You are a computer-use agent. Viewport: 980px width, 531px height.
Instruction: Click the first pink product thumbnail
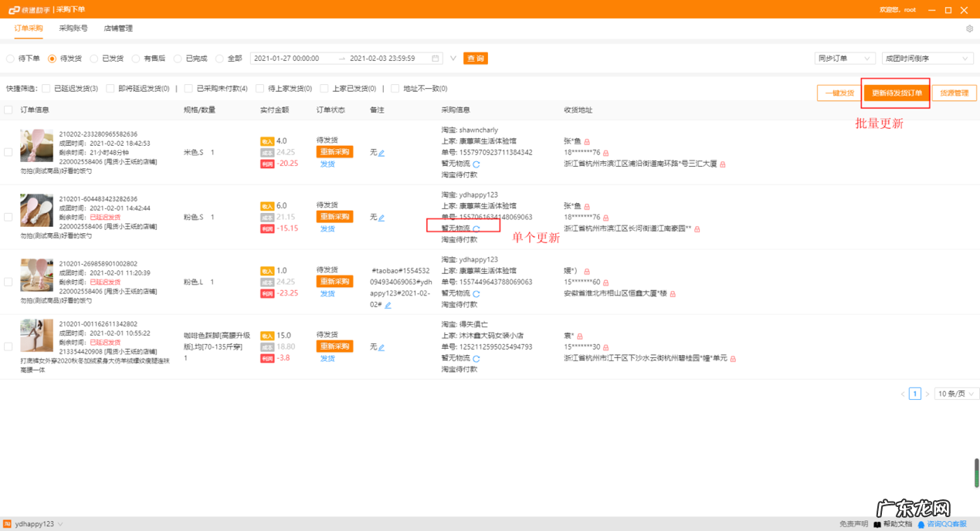click(x=36, y=145)
